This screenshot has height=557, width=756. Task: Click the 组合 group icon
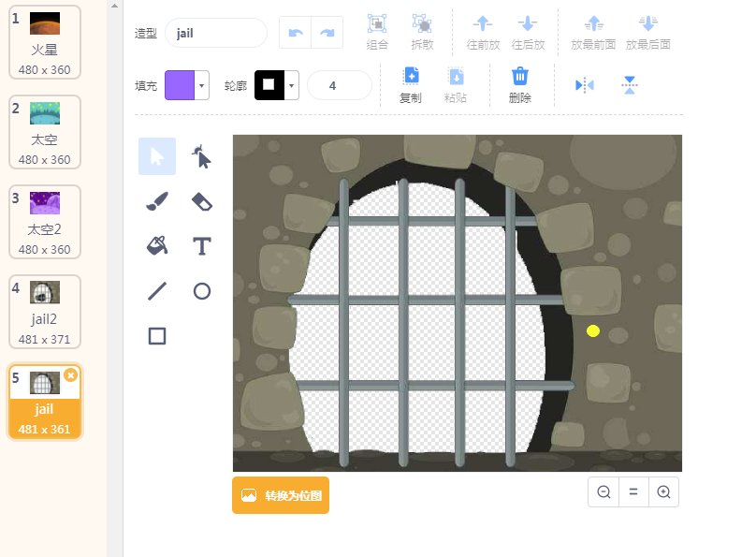377,23
